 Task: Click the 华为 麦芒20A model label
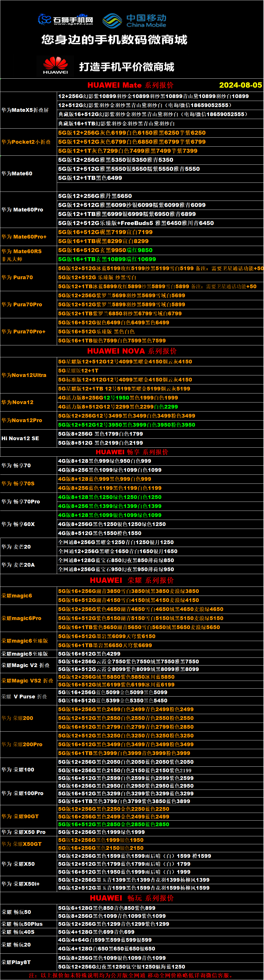[x=18, y=565]
